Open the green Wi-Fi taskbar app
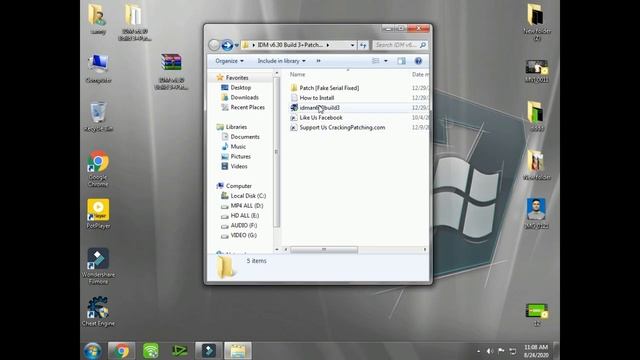The height and width of the screenshot is (360, 640). tap(151, 351)
